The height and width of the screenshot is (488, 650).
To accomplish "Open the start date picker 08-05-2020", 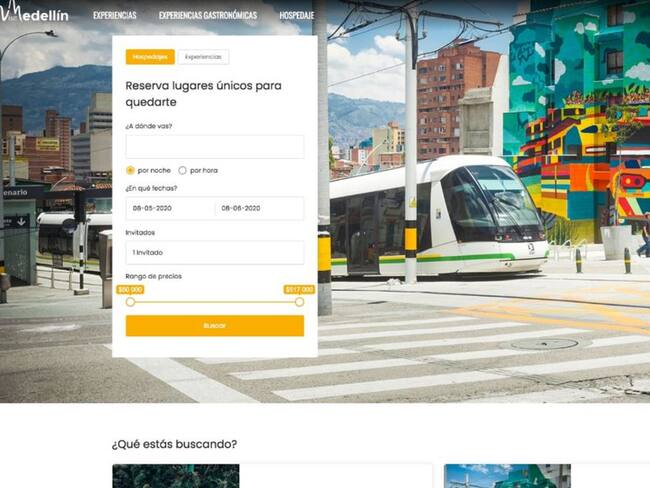I will click(170, 208).
